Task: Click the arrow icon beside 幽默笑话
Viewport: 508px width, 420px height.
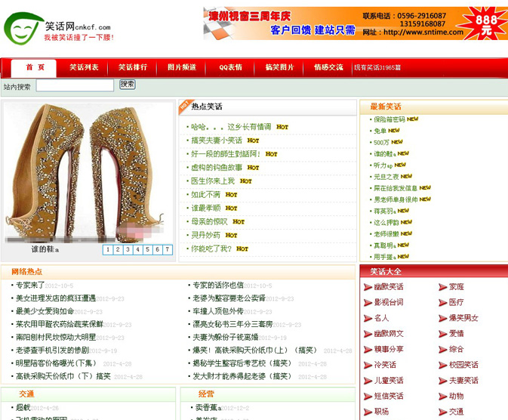Action: 367,287
